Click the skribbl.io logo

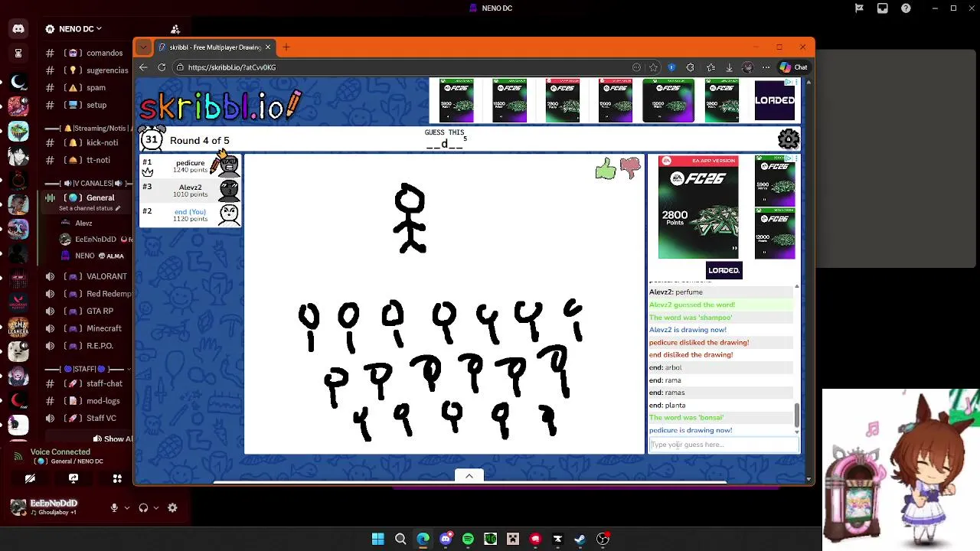(x=221, y=106)
